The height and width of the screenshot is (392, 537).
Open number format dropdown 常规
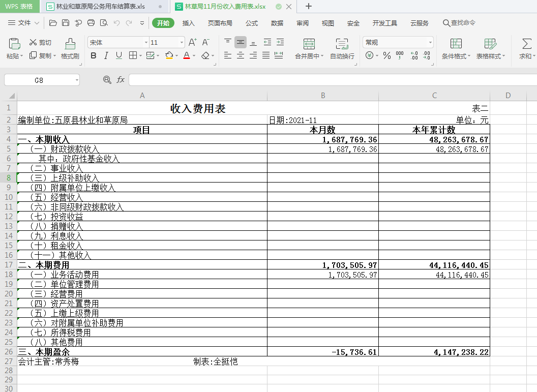(x=430, y=42)
